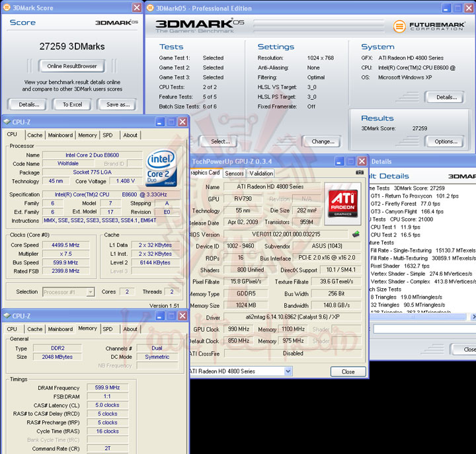
Task: Open Memory tab in upper CPU-Z
Action: point(87,135)
